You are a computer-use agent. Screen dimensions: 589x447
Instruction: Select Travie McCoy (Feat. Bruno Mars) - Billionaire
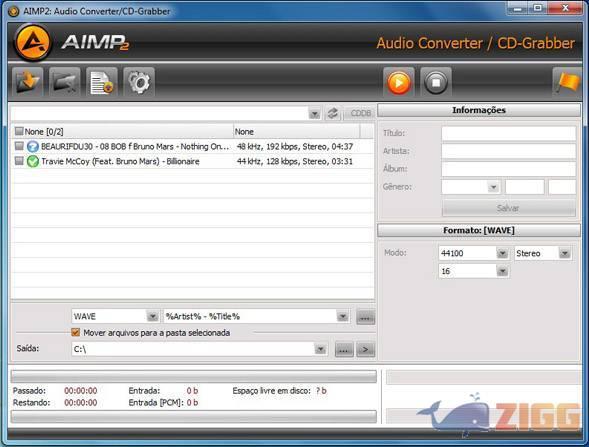120,162
